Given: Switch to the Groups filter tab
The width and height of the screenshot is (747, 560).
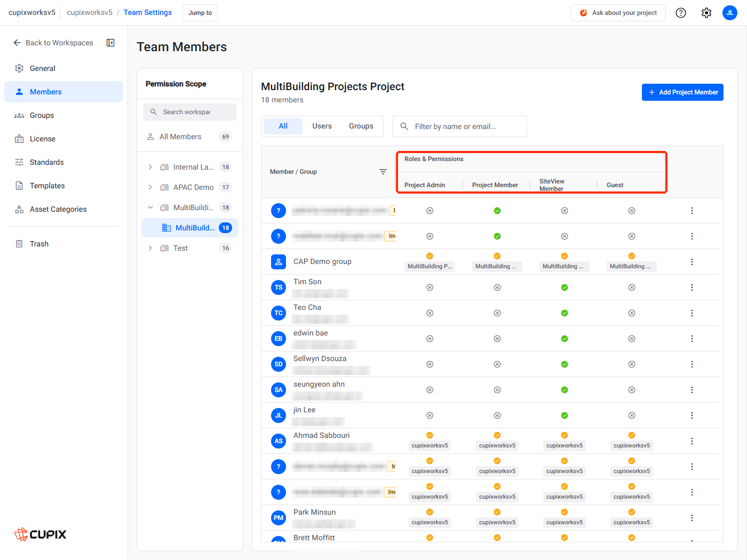Looking at the screenshot, I should [361, 126].
